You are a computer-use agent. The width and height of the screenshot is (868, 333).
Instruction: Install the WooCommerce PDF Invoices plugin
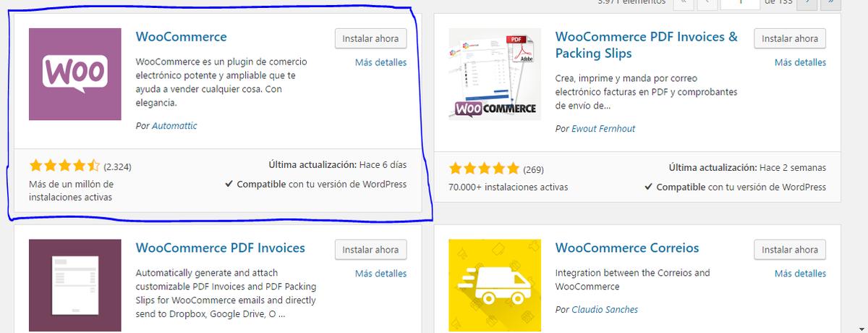(370, 250)
